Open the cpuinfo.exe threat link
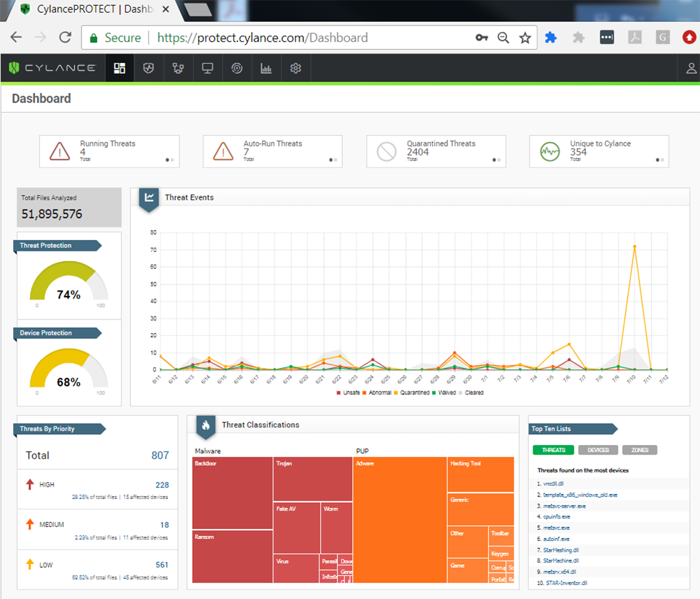This screenshot has width=700, height=599. coord(557,517)
